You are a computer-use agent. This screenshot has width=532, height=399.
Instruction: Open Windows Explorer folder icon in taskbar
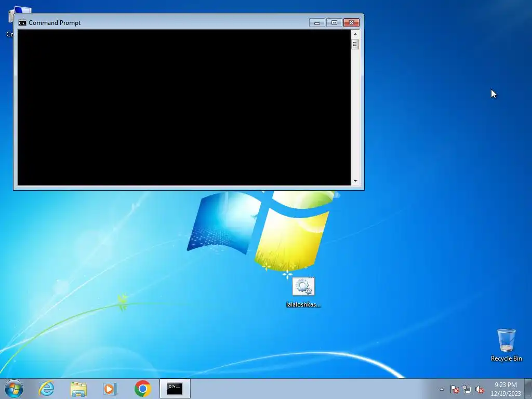[x=78, y=389]
